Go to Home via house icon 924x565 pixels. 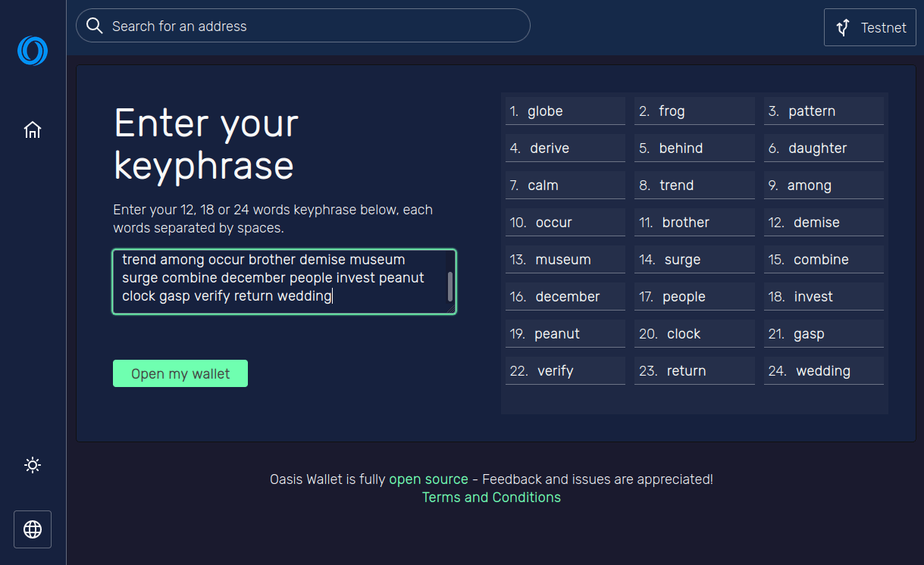(33, 130)
